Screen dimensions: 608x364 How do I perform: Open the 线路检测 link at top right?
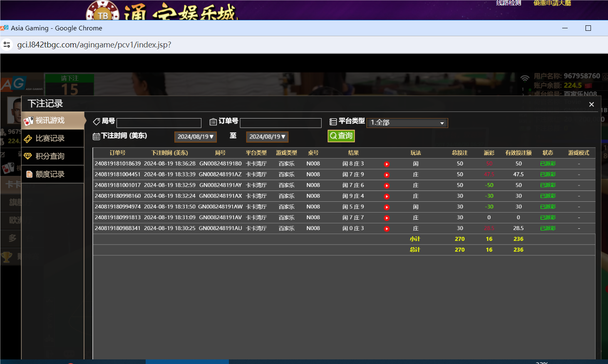pyautogui.click(x=508, y=3)
